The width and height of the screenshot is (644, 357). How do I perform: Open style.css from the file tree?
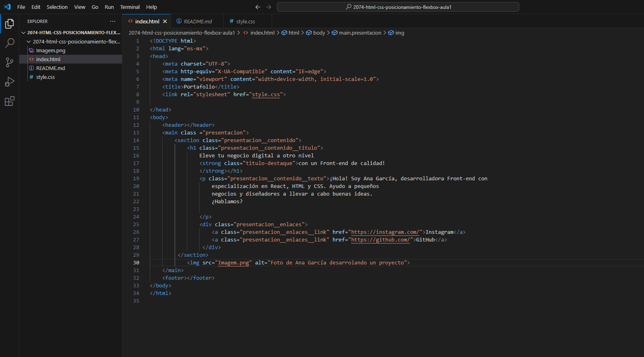[71, 77]
